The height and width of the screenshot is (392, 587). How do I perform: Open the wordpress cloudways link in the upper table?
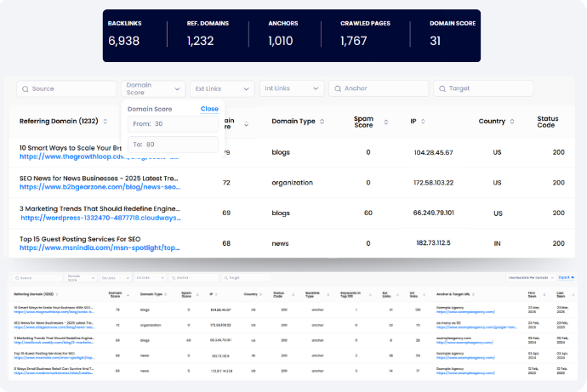tap(100, 218)
